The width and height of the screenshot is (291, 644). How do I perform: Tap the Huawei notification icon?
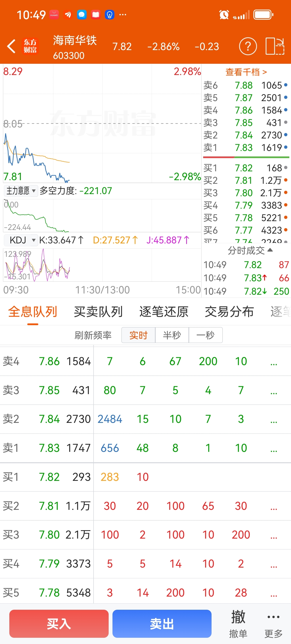[x=54, y=15]
